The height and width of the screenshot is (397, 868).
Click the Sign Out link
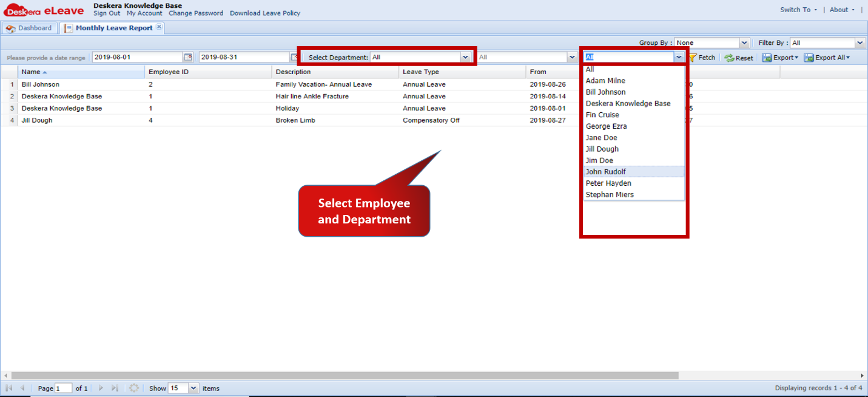point(107,13)
